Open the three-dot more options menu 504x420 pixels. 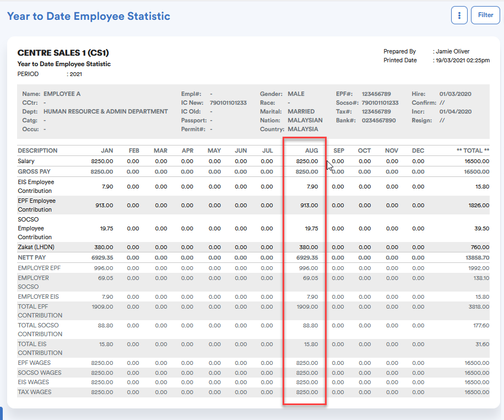click(459, 15)
